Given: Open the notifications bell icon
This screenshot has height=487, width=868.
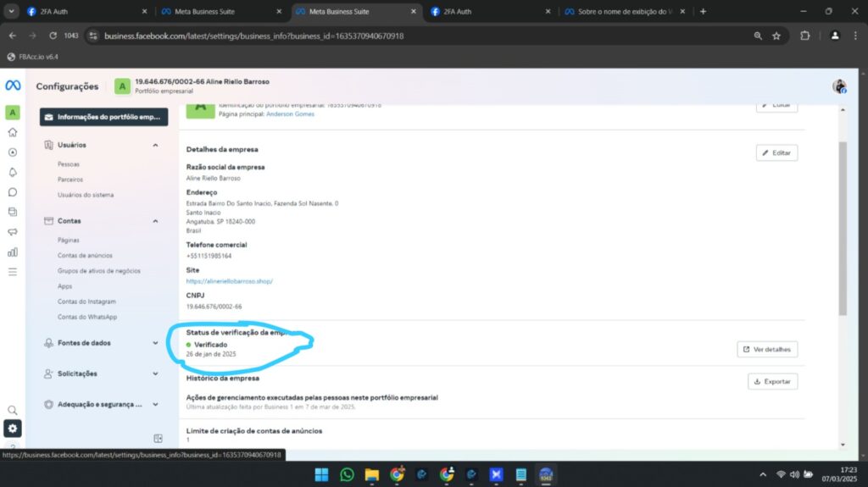Looking at the screenshot, I should pos(12,172).
